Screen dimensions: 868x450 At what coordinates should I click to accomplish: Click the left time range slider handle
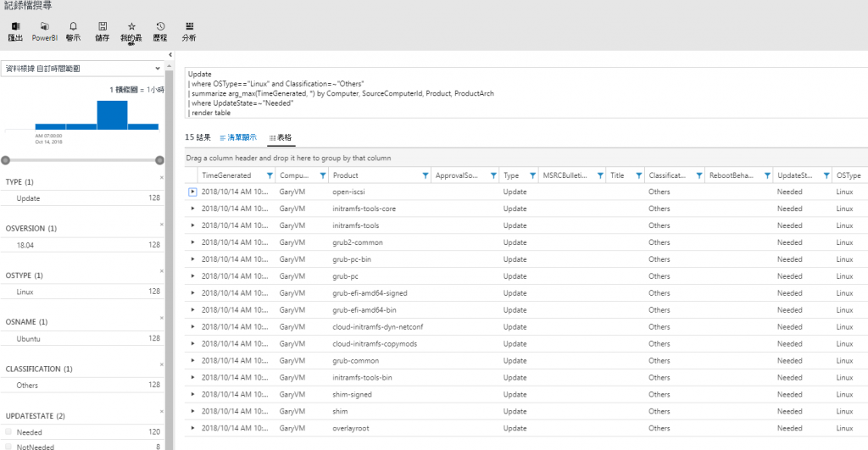6,160
